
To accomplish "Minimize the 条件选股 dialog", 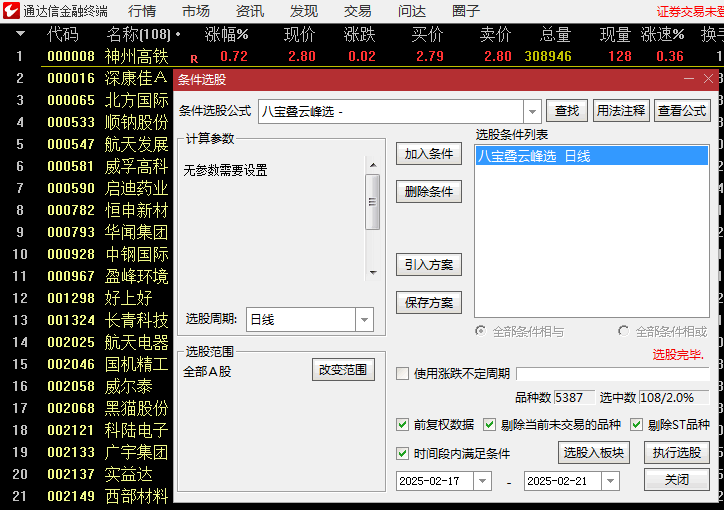I will point(689,79).
